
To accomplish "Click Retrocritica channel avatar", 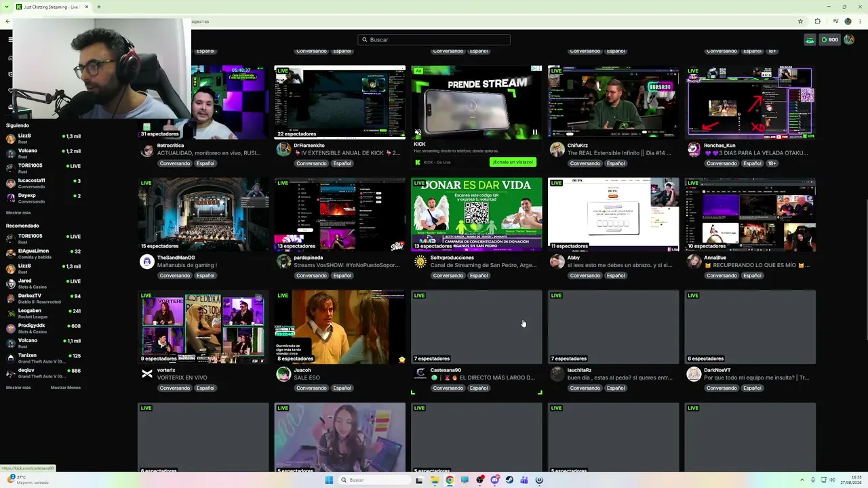I will [147, 150].
